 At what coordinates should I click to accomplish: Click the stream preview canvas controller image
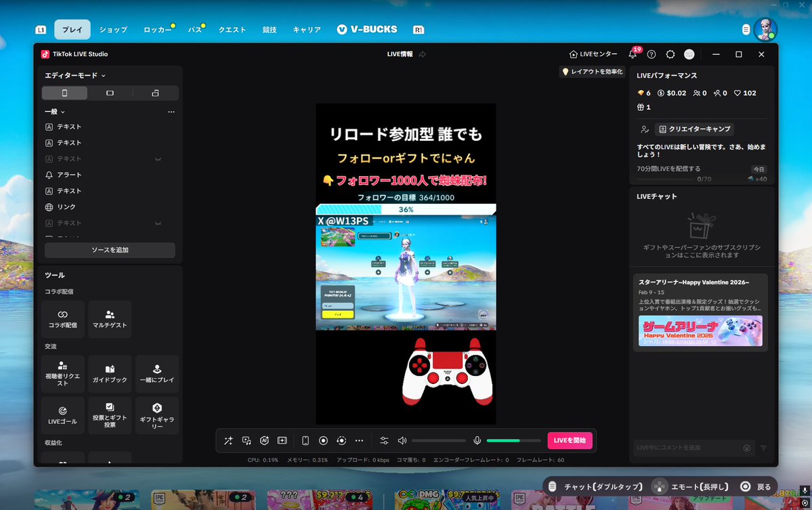(448, 372)
